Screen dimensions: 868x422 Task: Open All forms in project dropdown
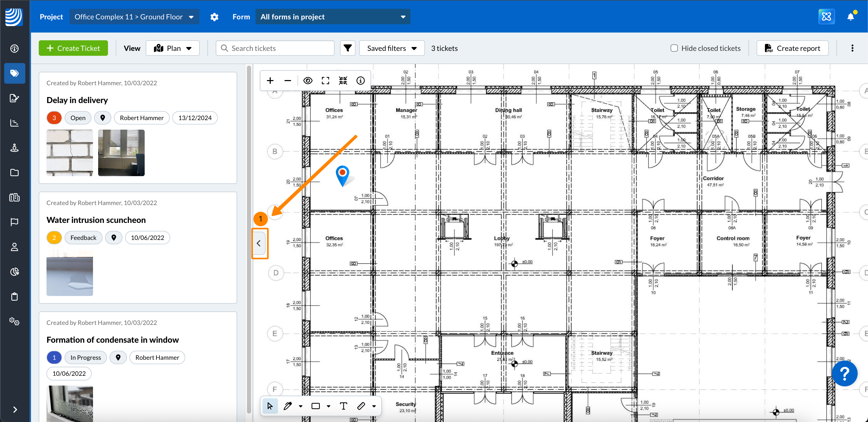332,17
